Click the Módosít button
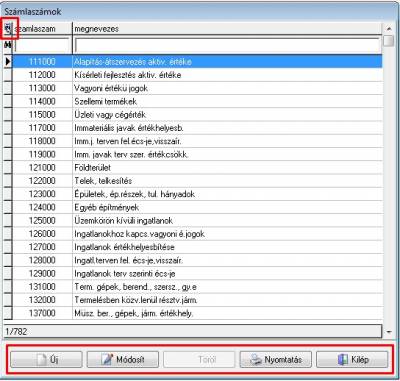The image size is (400, 381). (123, 360)
